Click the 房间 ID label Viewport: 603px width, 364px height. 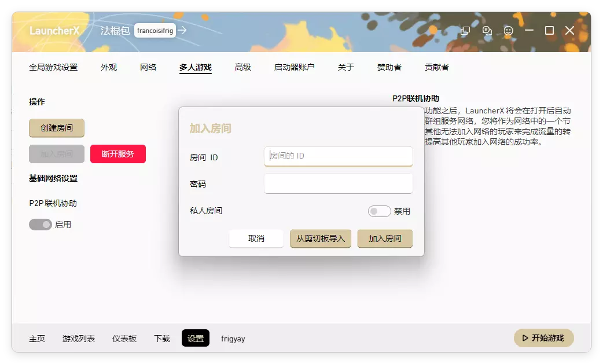click(204, 157)
